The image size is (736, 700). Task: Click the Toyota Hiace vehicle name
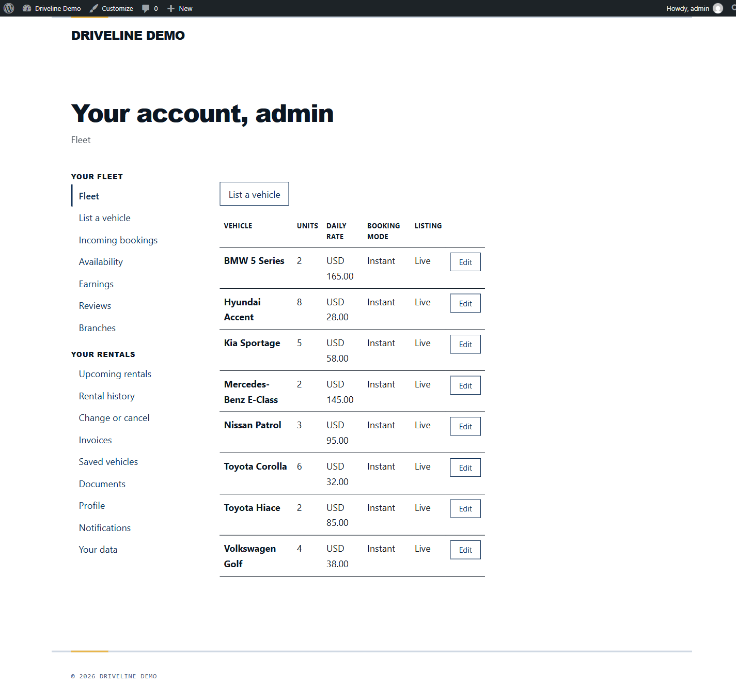[252, 508]
